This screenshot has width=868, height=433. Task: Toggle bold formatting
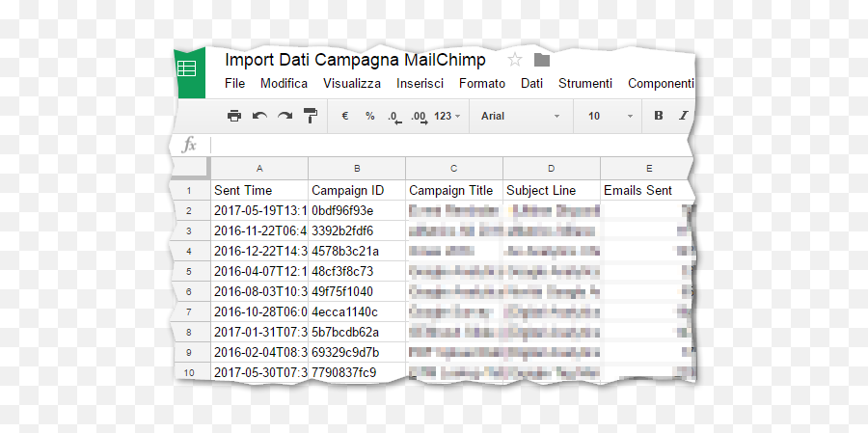(658, 116)
